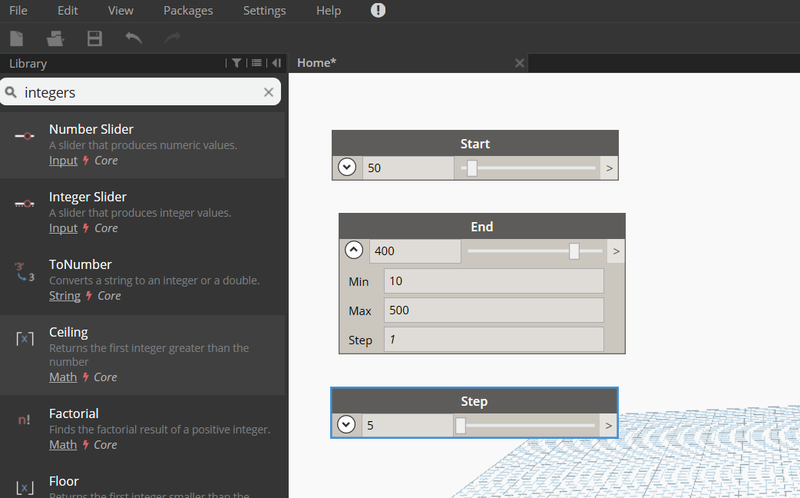Viewport: 800px width, 498px height.
Task: Click the Library panel heading
Action: pos(28,63)
